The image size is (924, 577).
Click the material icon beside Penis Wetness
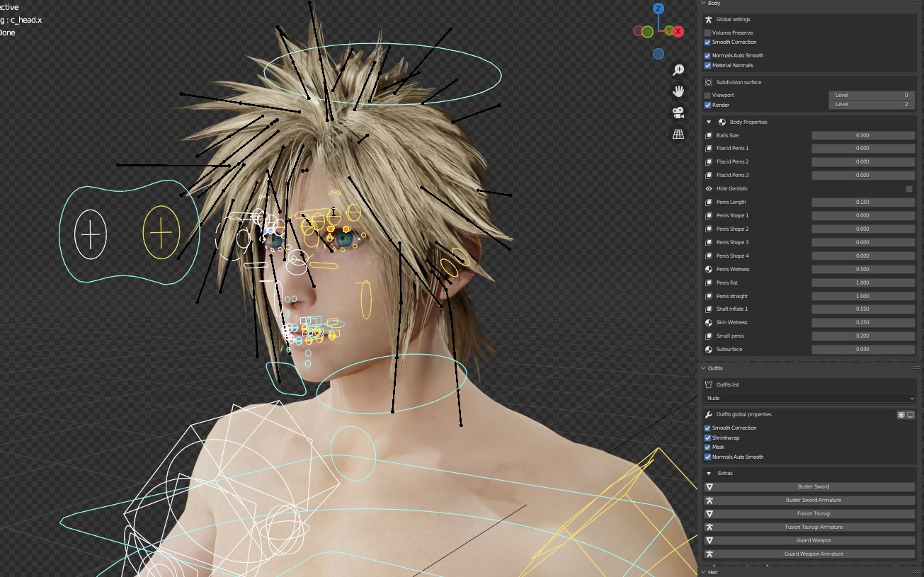709,269
